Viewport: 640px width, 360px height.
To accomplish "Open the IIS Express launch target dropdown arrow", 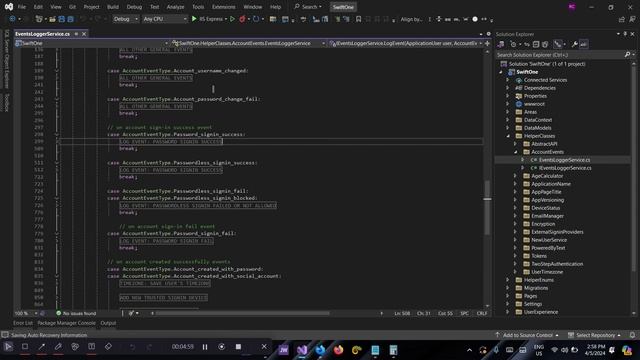I will pos(226,19).
